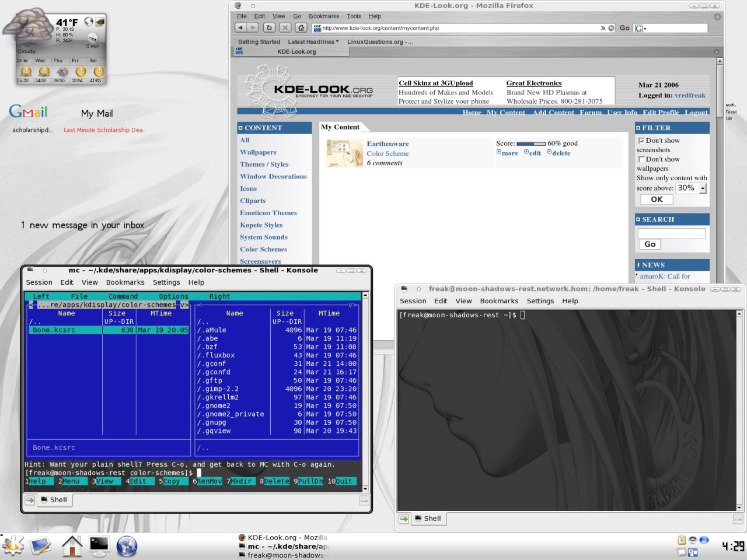This screenshot has width=747, height=560.
Task: Open the Kopete Styles category
Action: coord(261,225)
